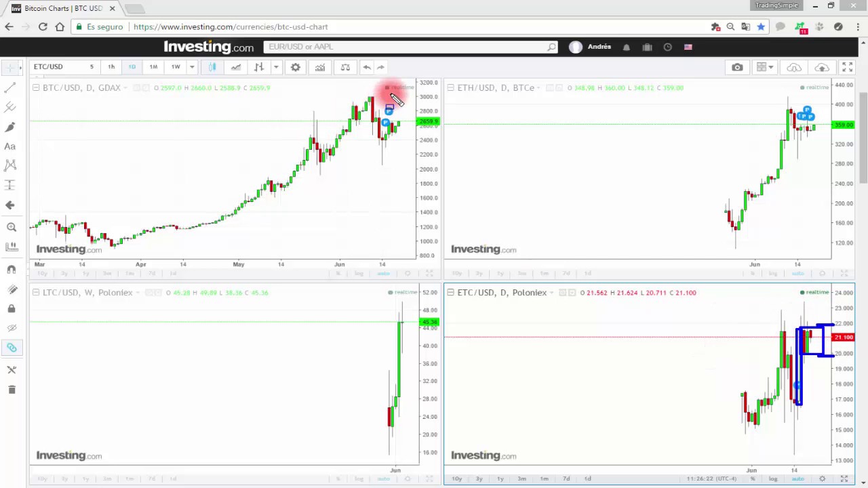
Task: Open ETC chart settings gear at bottom
Action: coord(822,479)
